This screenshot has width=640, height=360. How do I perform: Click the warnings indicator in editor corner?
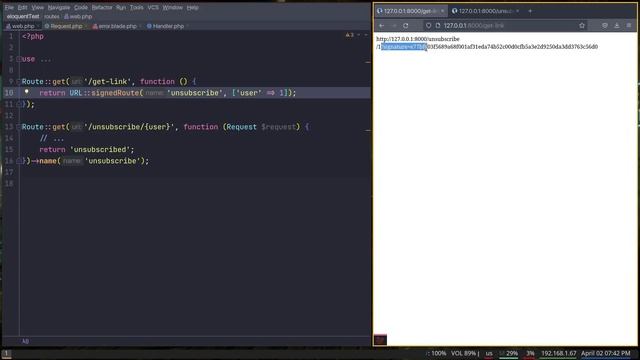pos(350,35)
